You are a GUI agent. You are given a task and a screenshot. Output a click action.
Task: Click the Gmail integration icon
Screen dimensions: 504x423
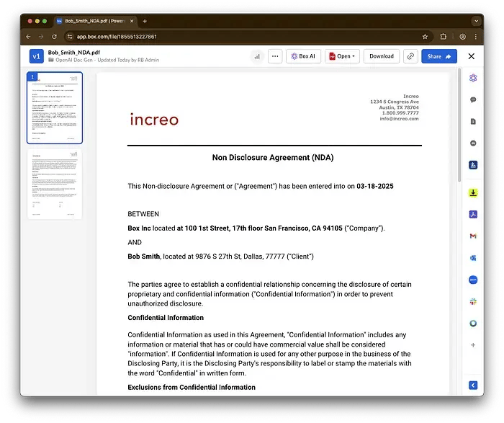(473, 236)
